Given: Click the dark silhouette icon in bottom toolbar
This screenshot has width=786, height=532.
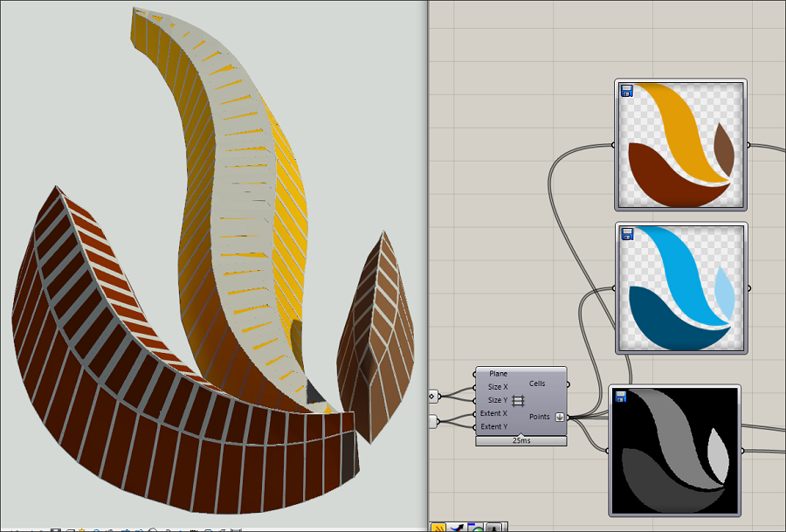Looking at the screenshot, I should click(x=496, y=528).
